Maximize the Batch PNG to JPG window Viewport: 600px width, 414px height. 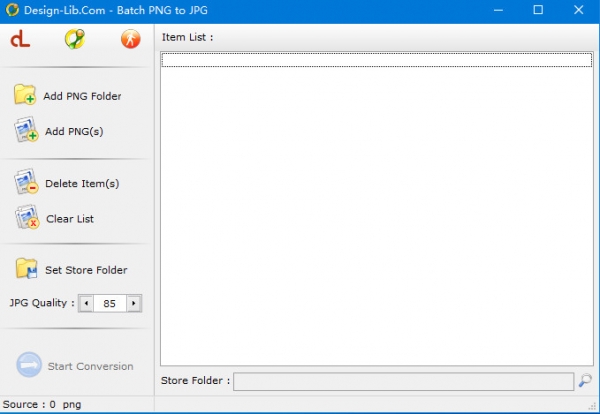[538, 10]
